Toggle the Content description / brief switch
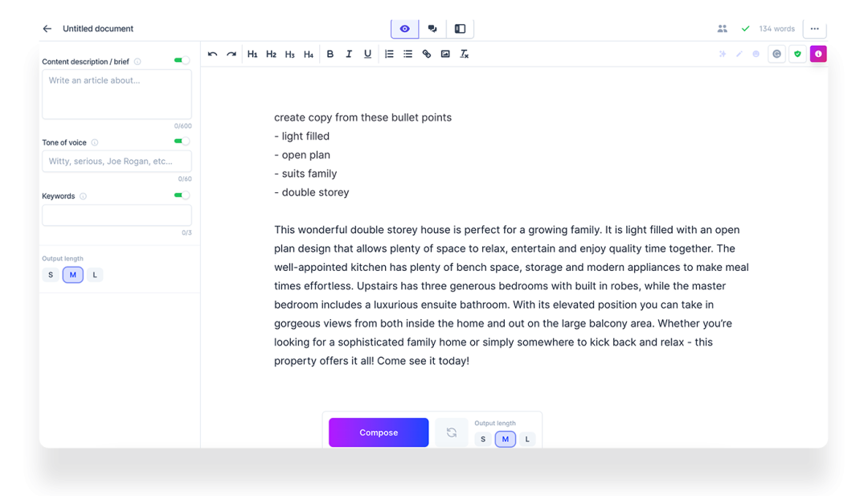 [182, 60]
